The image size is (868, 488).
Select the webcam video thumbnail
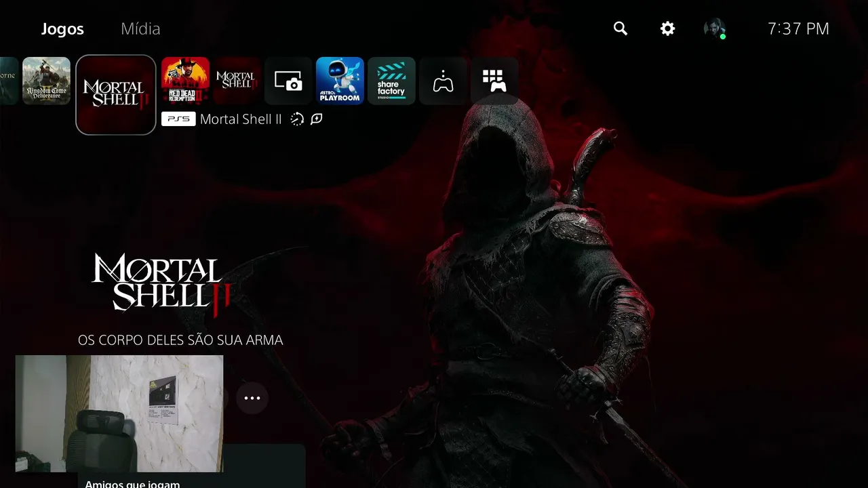point(119,413)
